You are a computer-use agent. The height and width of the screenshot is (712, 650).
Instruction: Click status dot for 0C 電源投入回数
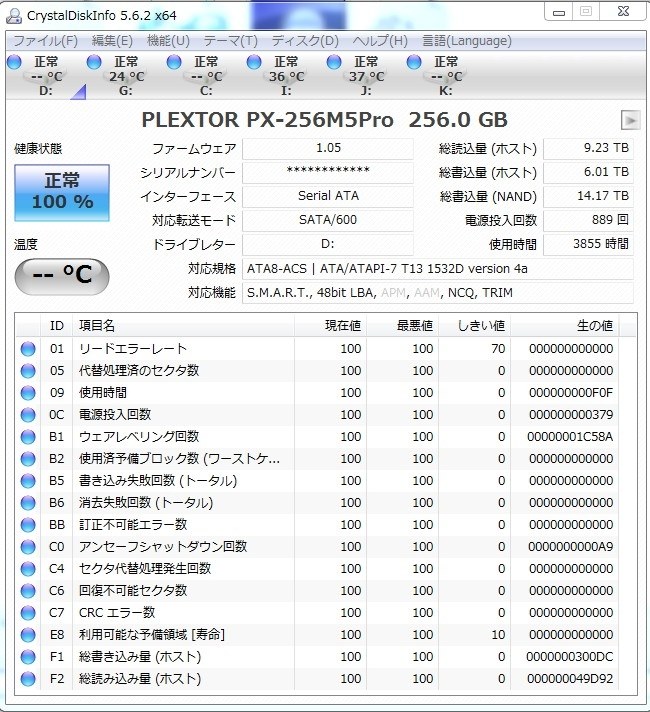[28, 415]
